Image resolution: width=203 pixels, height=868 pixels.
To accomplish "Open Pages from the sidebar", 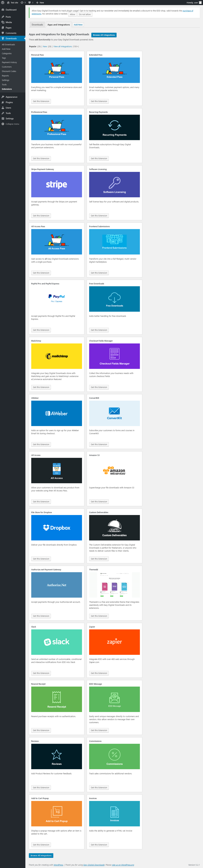I will 13,28.
